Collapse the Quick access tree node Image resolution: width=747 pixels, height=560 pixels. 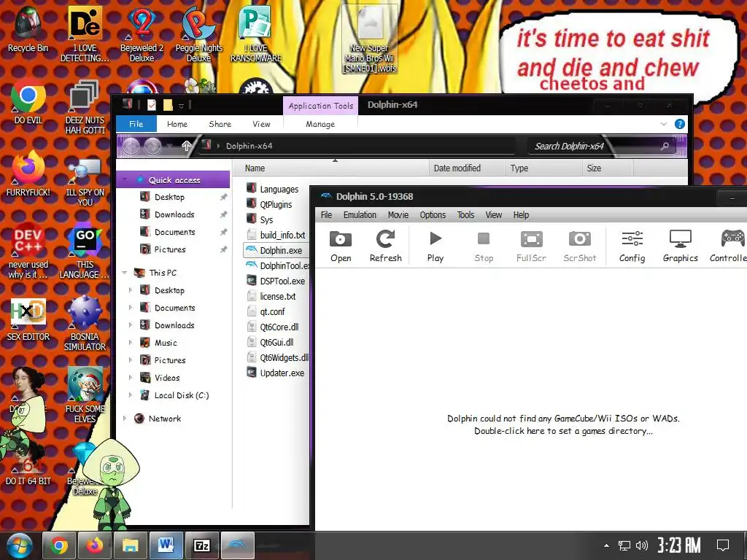click(x=124, y=179)
